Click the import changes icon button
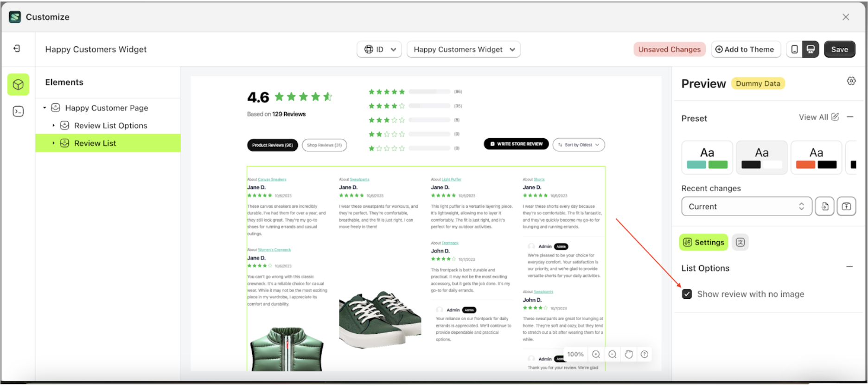 click(825, 206)
